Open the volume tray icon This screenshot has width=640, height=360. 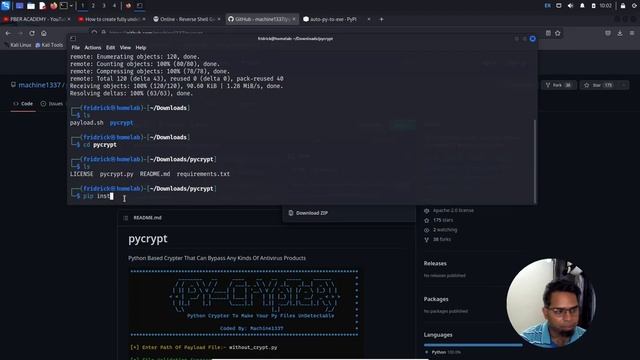tap(571, 6)
